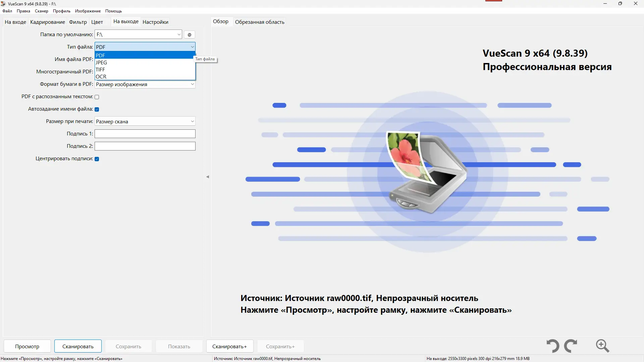Open the Сканер menu

(41, 11)
